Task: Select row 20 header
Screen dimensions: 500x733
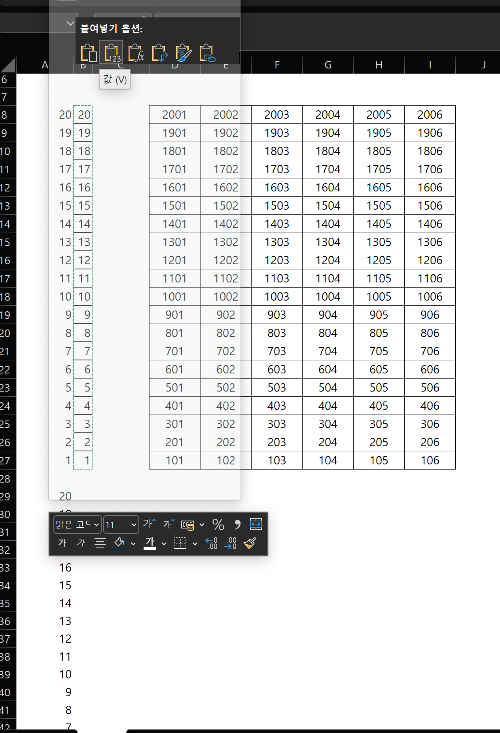Action: (6, 333)
